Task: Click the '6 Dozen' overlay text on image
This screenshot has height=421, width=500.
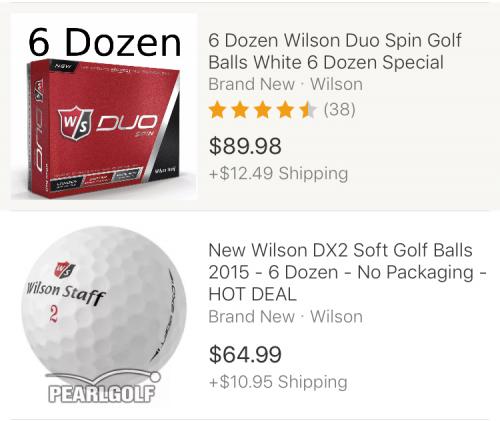Action: click(x=105, y=42)
